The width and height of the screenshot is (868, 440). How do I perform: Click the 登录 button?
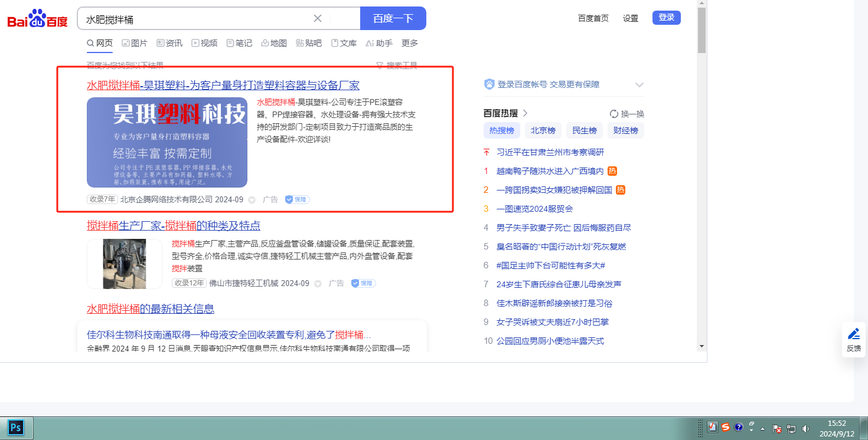point(667,18)
